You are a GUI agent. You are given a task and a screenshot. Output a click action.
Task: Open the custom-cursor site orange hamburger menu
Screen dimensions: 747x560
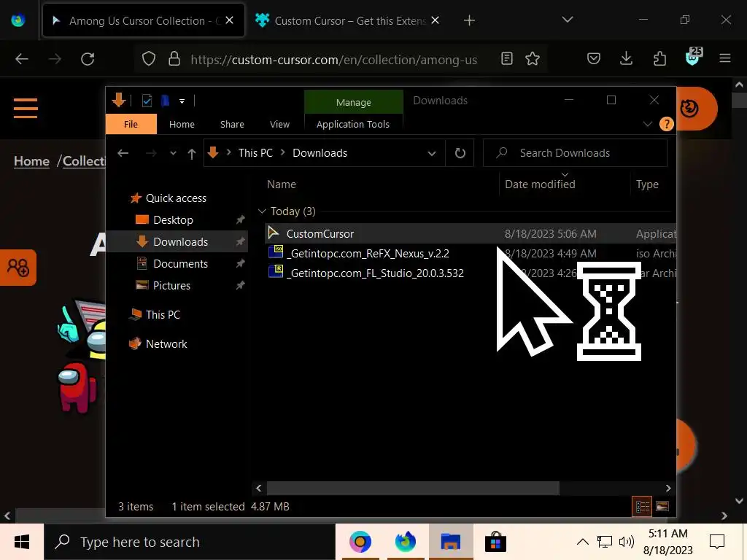(x=26, y=108)
